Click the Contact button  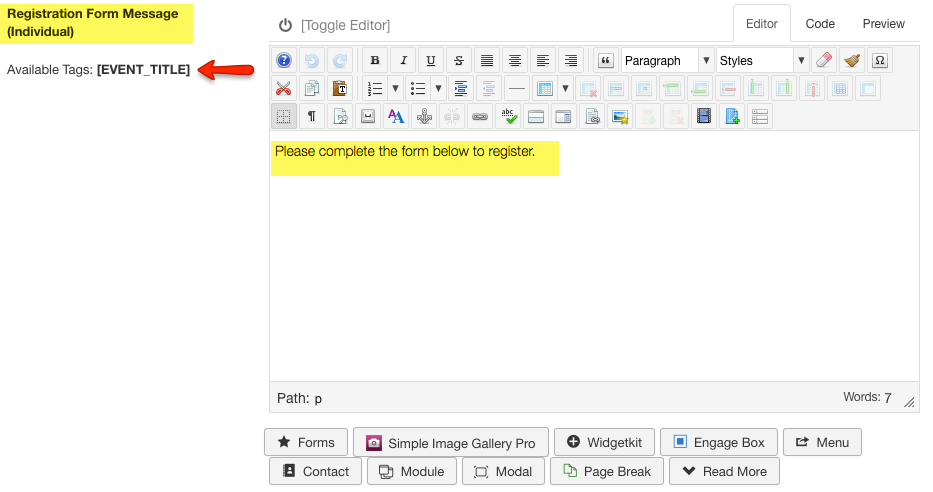pyautogui.click(x=315, y=471)
